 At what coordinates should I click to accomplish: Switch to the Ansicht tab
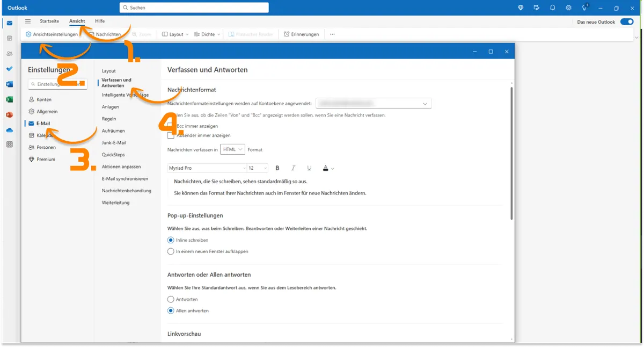tap(77, 21)
